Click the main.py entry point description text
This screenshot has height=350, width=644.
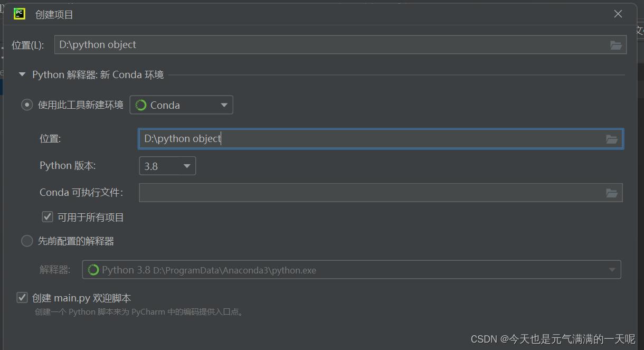pyautogui.click(x=140, y=312)
